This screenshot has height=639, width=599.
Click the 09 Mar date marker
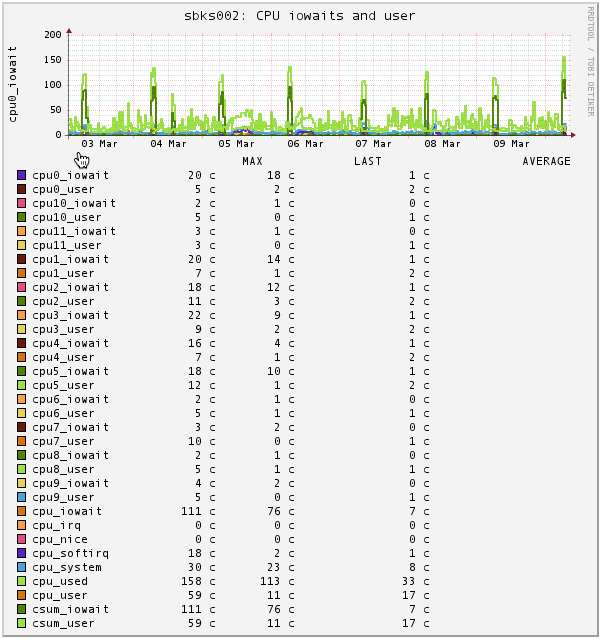pos(511,144)
